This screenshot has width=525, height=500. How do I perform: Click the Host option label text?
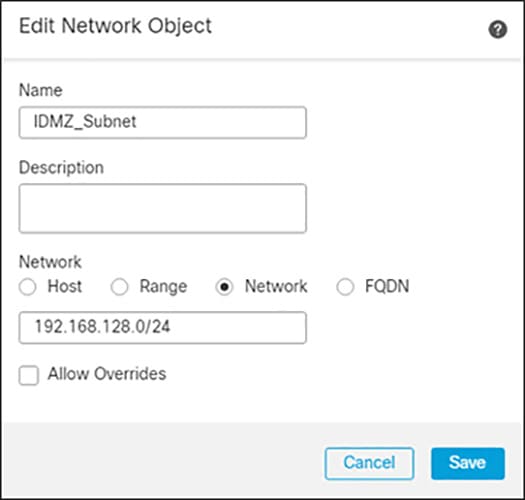pyautogui.click(x=65, y=286)
